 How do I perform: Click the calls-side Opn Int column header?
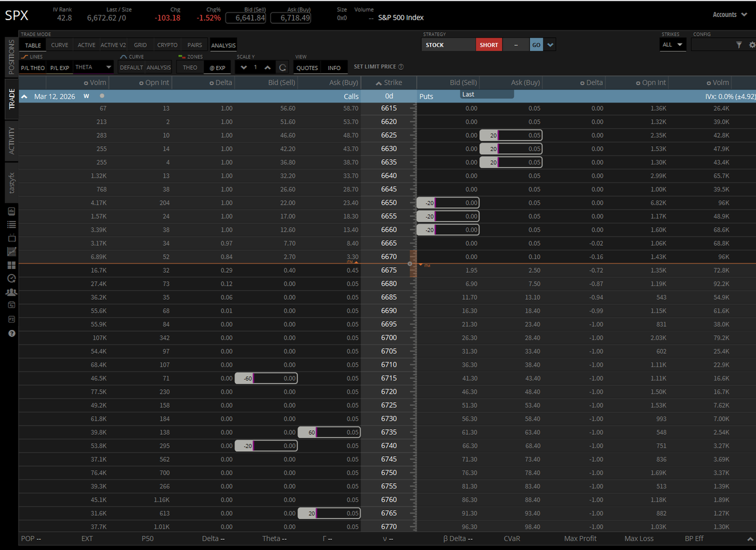[x=154, y=83]
